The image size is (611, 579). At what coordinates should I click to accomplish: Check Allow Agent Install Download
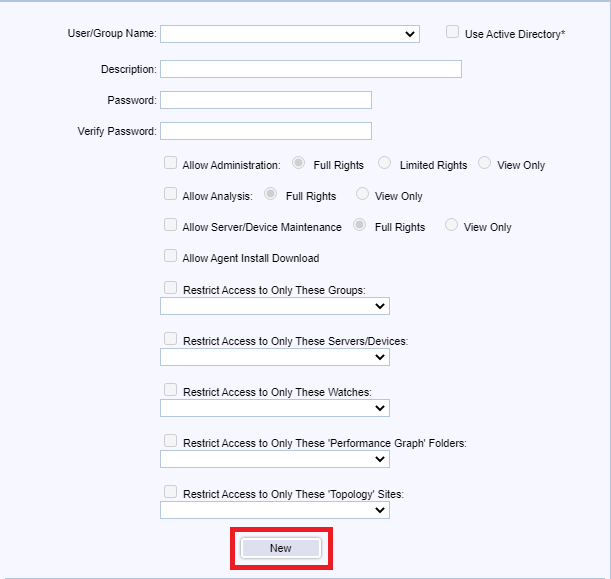(x=170, y=256)
